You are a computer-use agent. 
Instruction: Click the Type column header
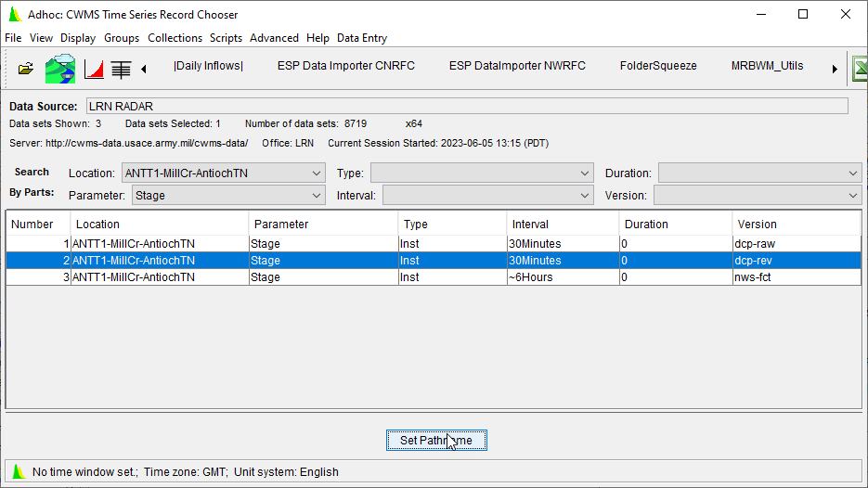pos(452,225)
